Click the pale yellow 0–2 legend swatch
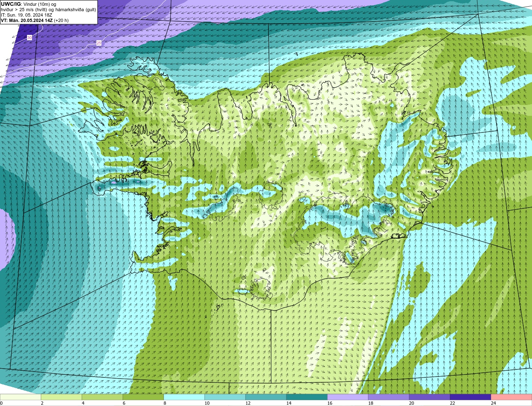The height and width of the screenshot is (406, 532). point(21,397)
